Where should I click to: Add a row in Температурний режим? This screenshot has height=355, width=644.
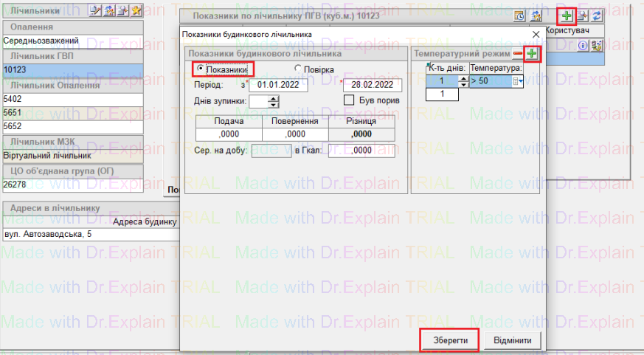click(532, 54)
